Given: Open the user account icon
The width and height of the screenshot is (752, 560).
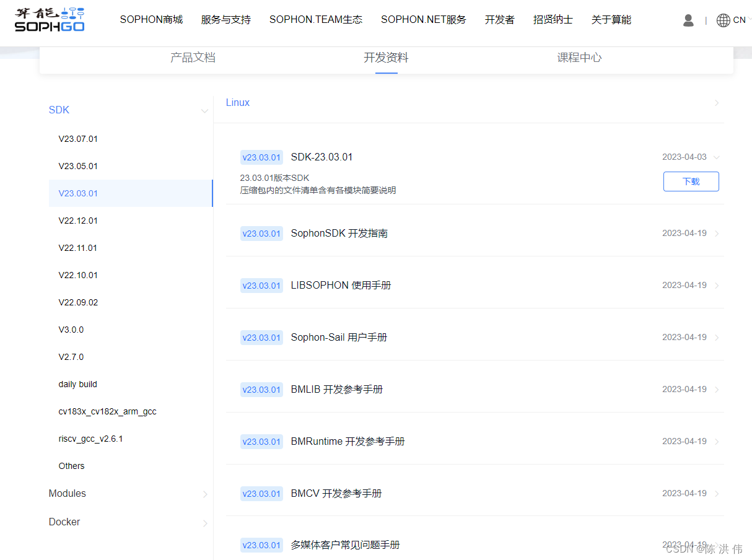Looking at the screenshot, I should pos(688,20).
